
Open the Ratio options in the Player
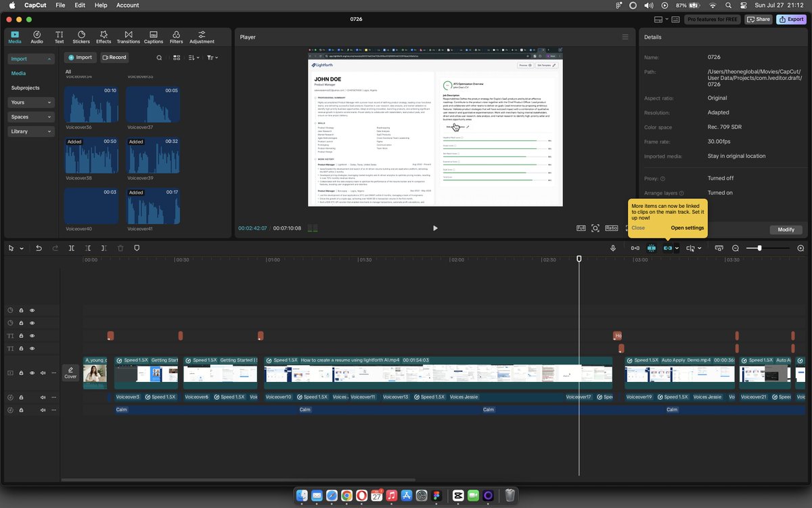click(612, 228)
